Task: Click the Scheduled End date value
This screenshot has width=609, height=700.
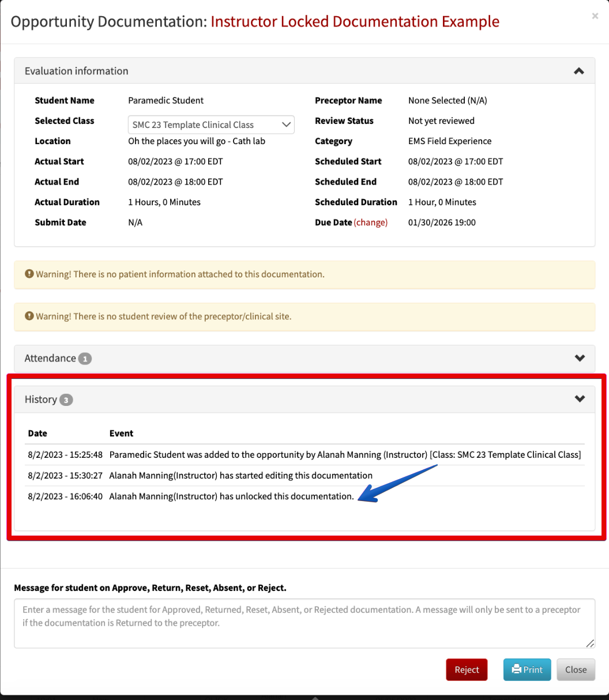Action: 456,182
